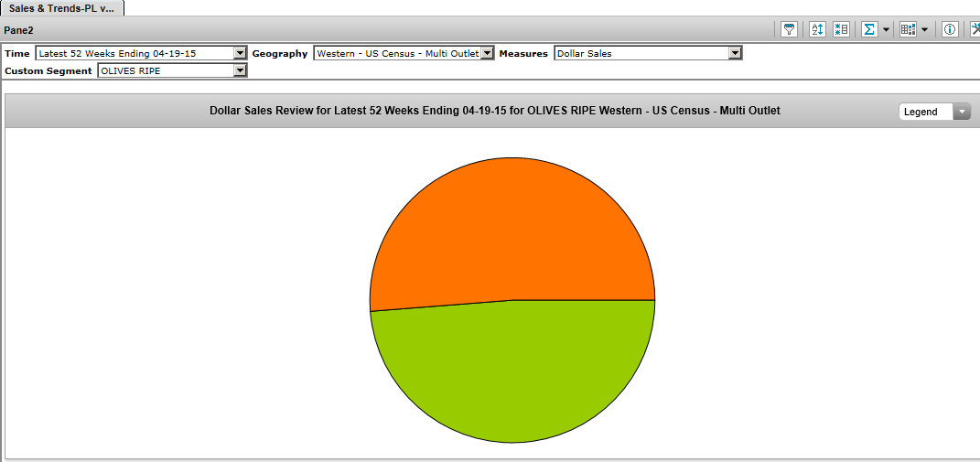Expand the Legend dropdown
980x462 pixels.
(962, 112)
